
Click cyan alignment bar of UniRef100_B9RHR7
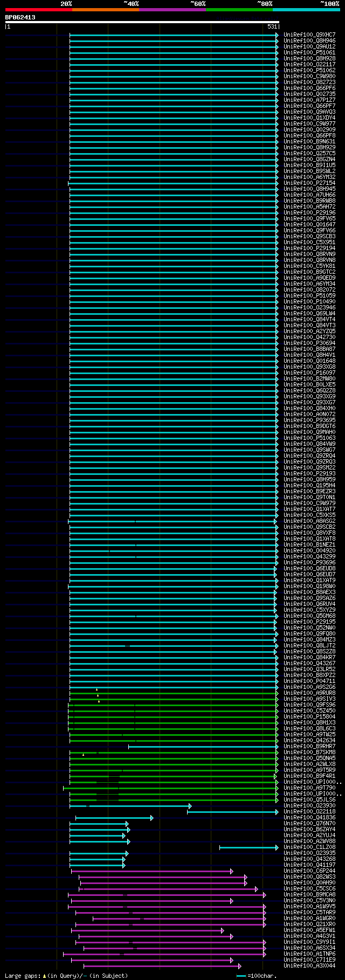pyautogui.click(x=203, y=747)
